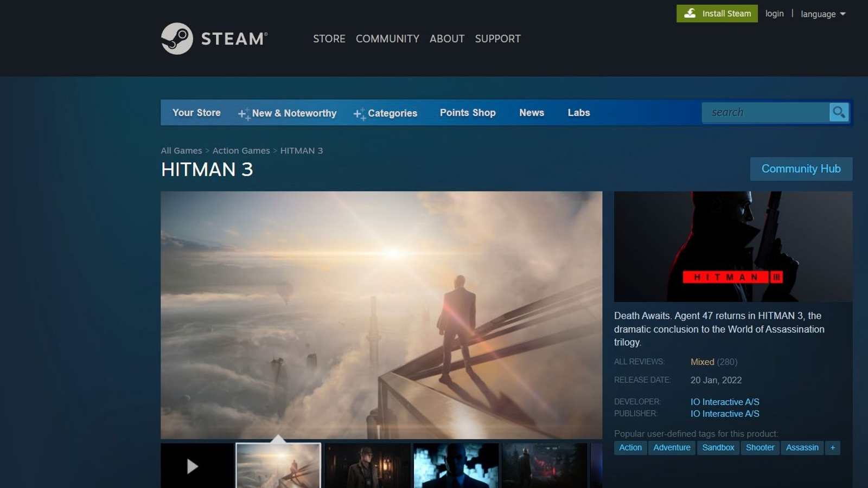
Task: Click the plus icon beside New & Noteworthy
Action: tap(243, 113)
